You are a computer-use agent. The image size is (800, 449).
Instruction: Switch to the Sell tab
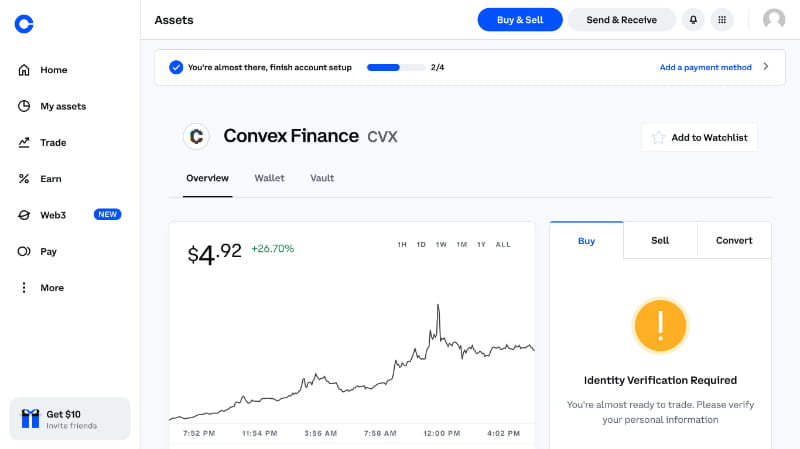coord(660,240)
